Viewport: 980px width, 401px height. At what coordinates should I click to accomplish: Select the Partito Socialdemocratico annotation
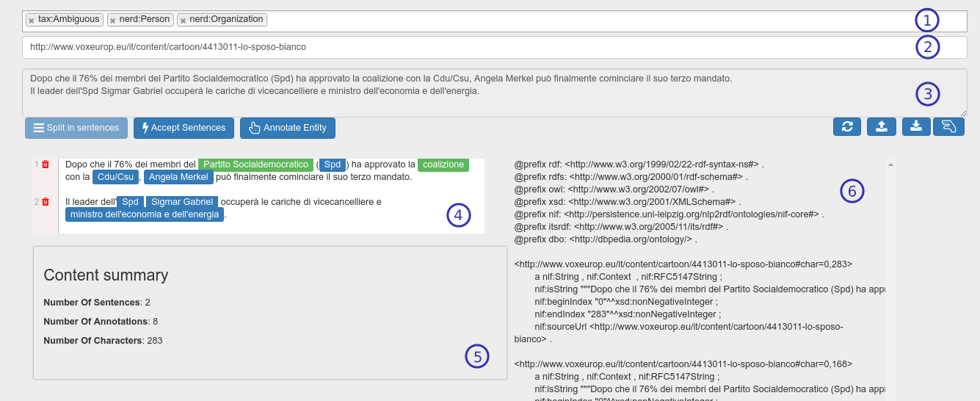(255, 165)
